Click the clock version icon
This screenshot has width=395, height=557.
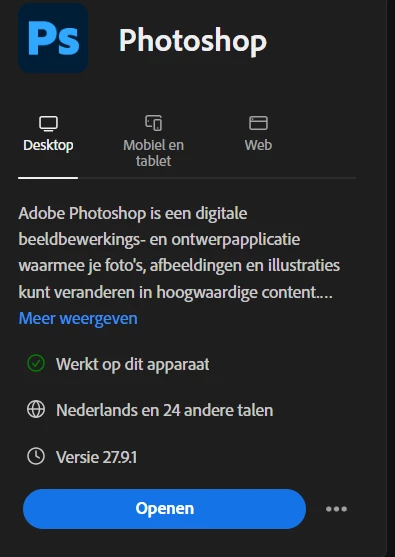[36, 456]
